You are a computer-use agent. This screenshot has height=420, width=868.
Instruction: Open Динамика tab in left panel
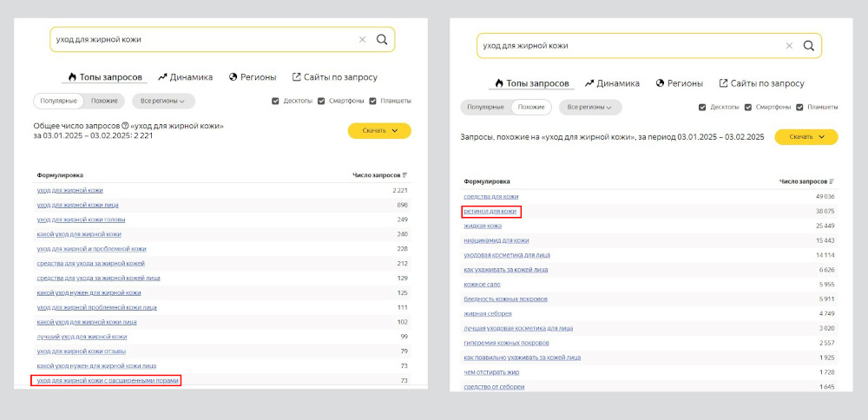tap(185, 77)
